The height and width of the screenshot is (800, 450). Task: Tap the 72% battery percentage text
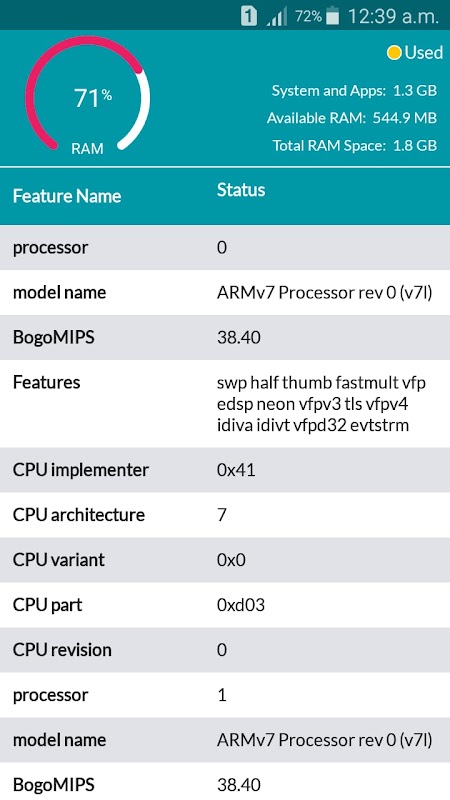point(308,16)
